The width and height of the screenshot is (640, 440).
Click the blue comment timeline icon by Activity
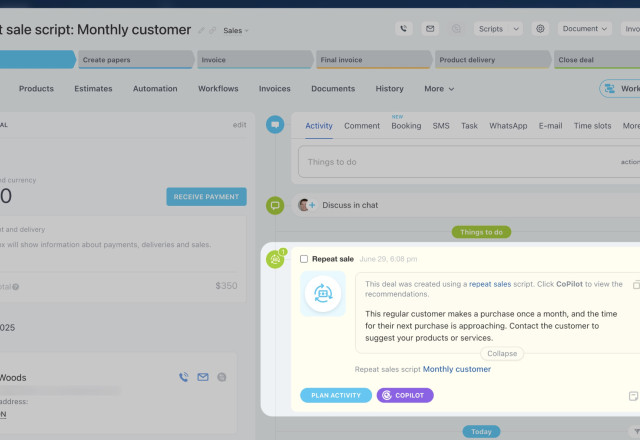coord(275,124)
